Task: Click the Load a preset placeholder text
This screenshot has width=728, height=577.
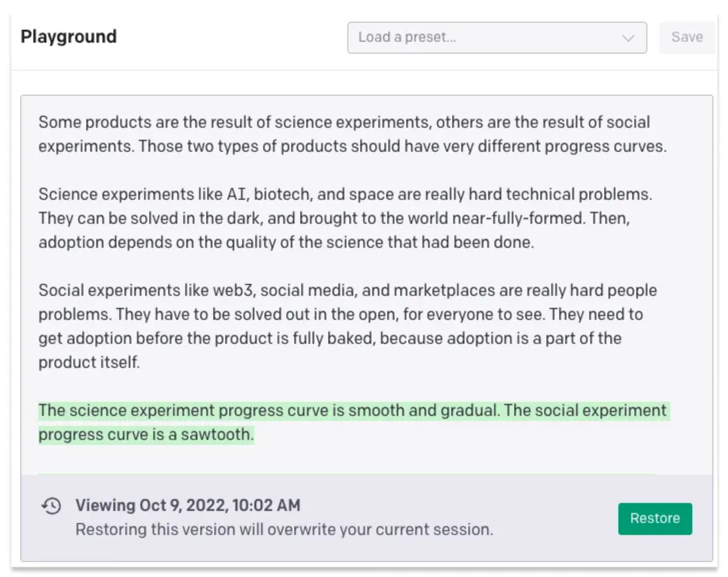Action: [x=407, y=37]
